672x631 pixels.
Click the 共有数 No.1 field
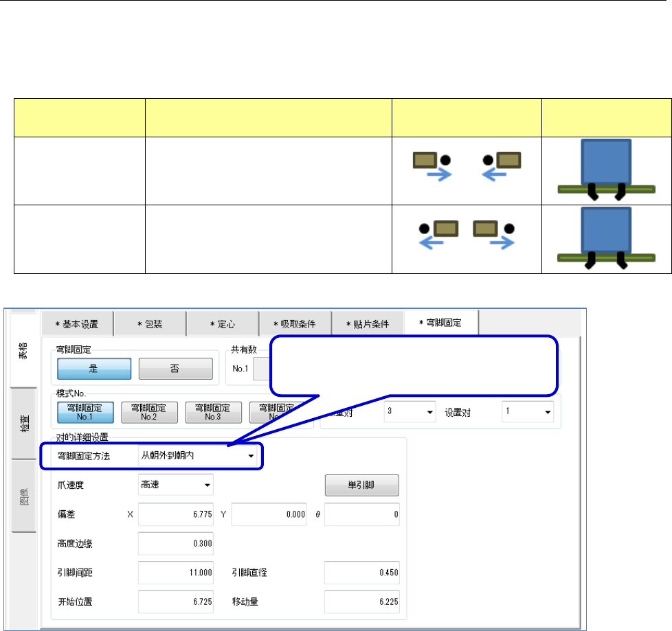click(x=261, y=369)
